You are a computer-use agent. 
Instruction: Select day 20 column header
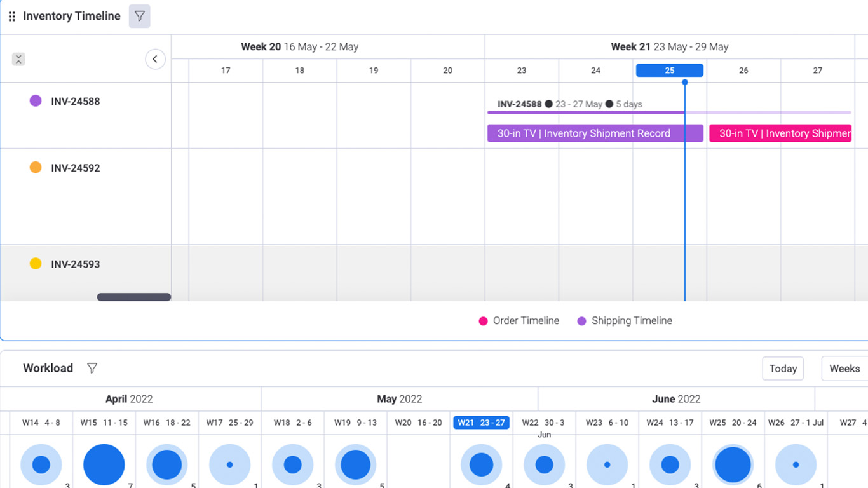point(448,71)
